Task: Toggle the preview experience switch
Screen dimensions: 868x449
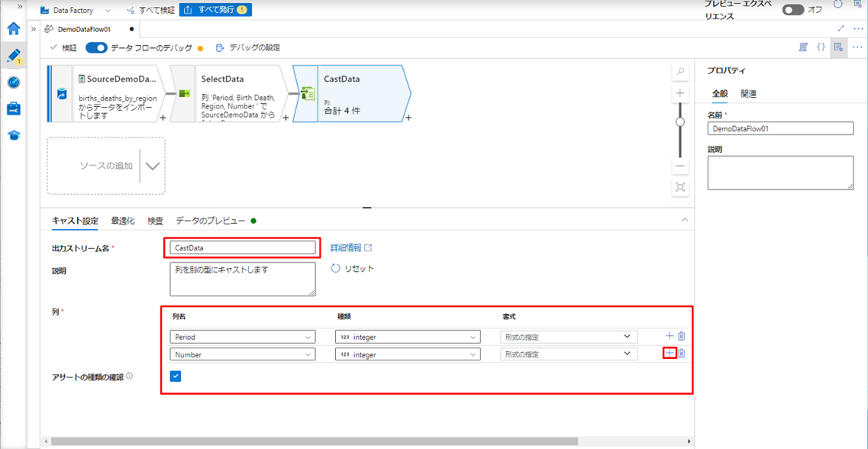Action: pos(793,10)
